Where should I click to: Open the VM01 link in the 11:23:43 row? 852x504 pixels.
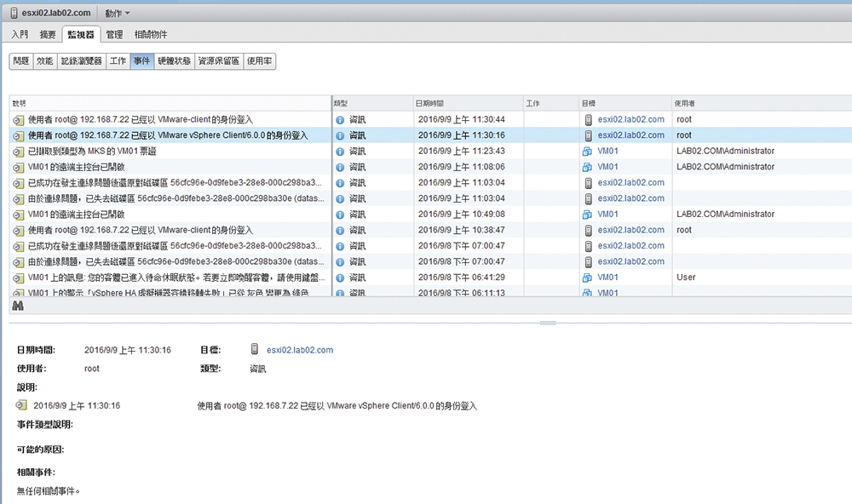click(608, 151)
